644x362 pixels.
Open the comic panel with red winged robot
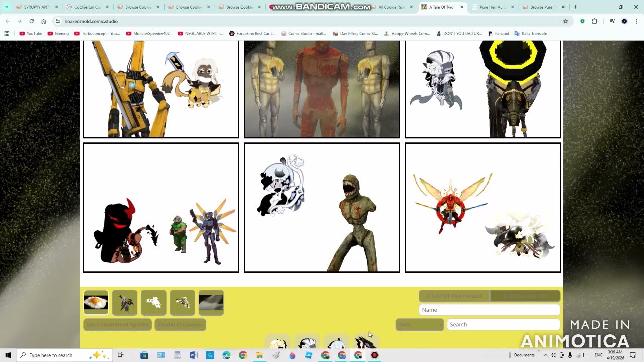pos(483,208)
